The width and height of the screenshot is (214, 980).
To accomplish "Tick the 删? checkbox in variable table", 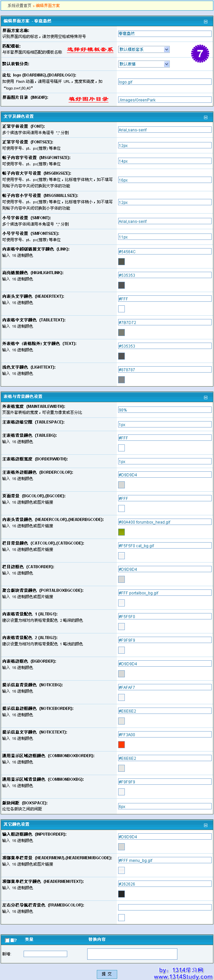I will [x=7, y=940].
